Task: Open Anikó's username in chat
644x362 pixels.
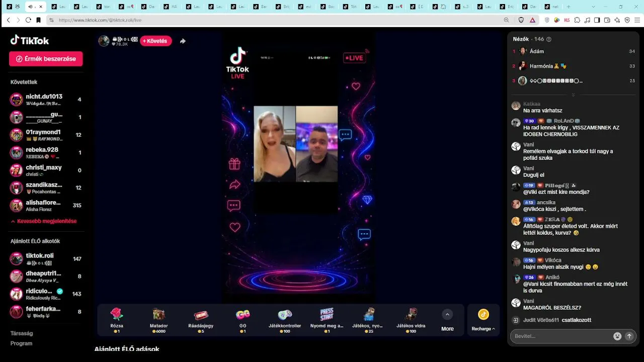Action: (x=552, y=277)
